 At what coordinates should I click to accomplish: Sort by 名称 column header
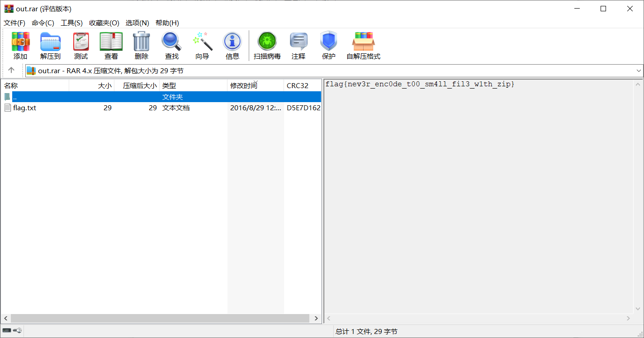[x=35, y=85]
